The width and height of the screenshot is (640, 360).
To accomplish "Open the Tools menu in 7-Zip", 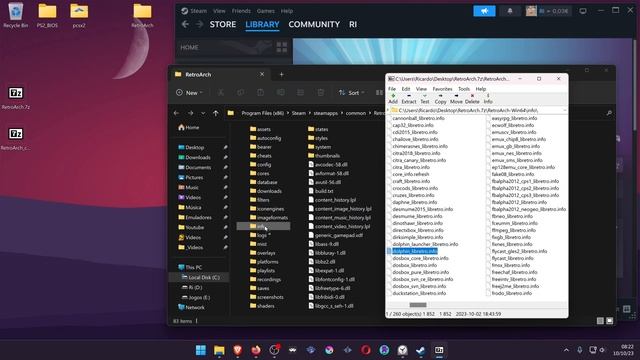I will coord(464,89).
